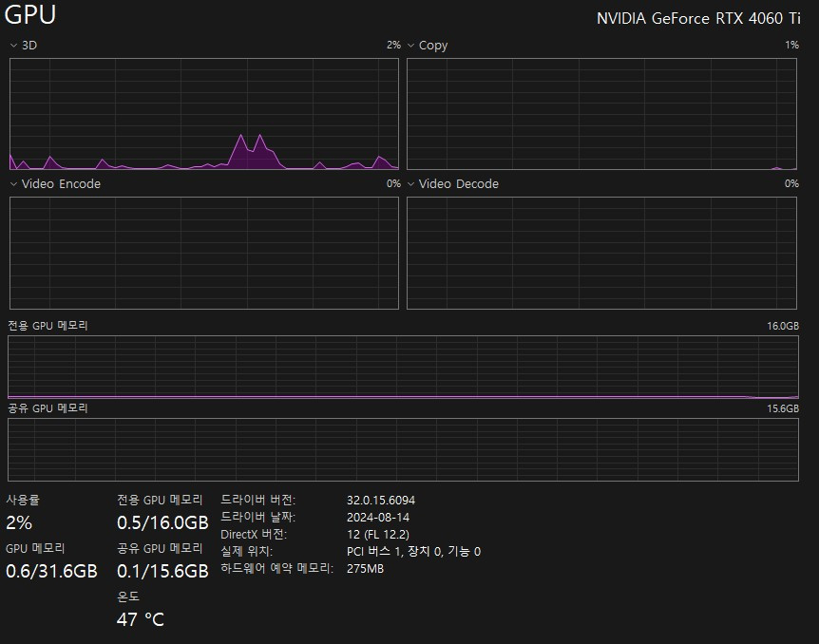Click the 275MB hardware reserved memory value
Viewport: 819px width, 644px height.
(366, 568)
